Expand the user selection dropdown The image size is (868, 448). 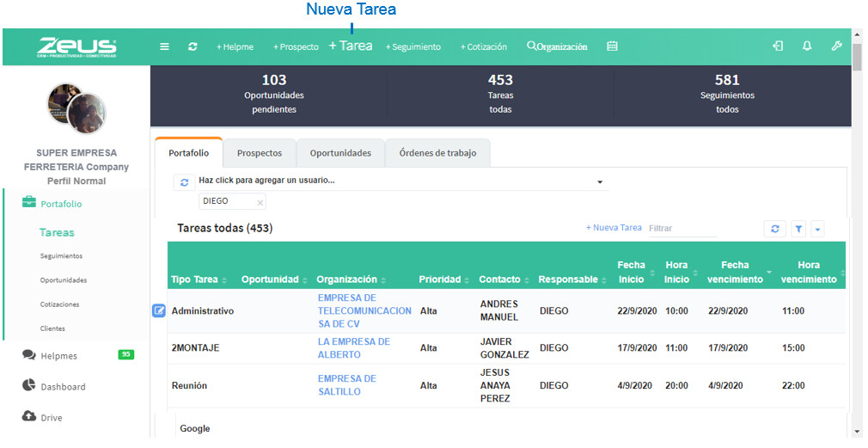tap(600, 182)
